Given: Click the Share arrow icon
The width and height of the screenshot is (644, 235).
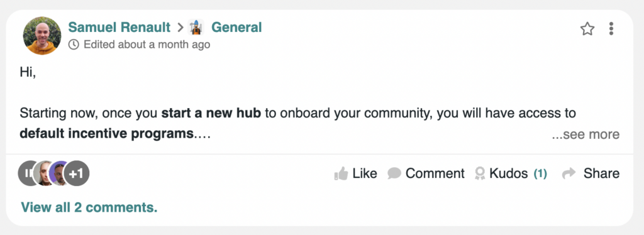Looking at the screenshot, I should point(569,173).
